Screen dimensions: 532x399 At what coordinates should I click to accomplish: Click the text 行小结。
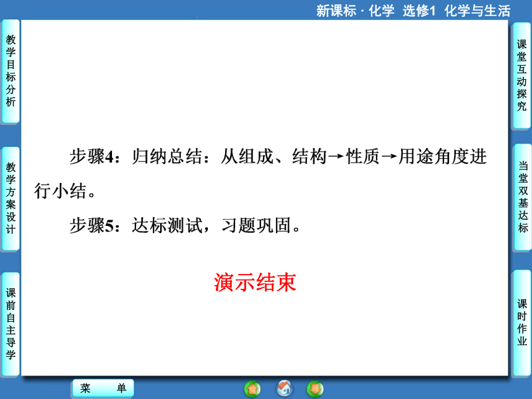pos(65,191)
